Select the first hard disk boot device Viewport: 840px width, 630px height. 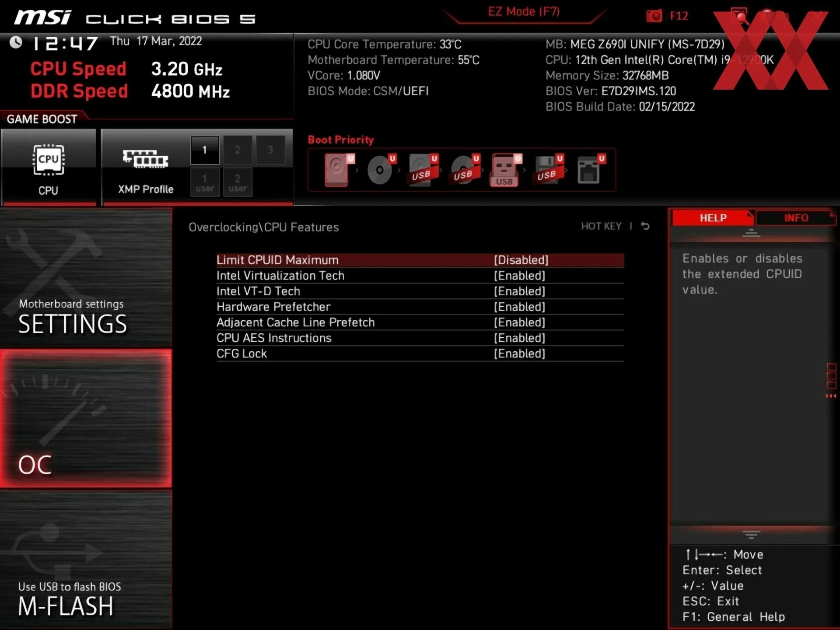pyautogui.click(x=337, y=170)
